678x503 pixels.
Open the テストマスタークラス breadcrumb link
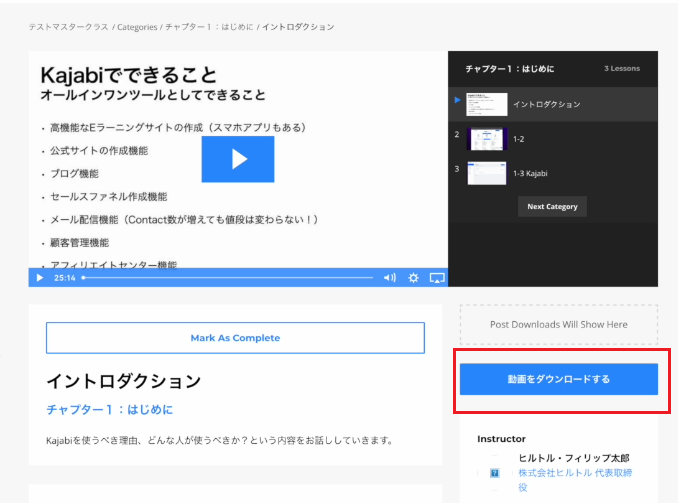68,27
